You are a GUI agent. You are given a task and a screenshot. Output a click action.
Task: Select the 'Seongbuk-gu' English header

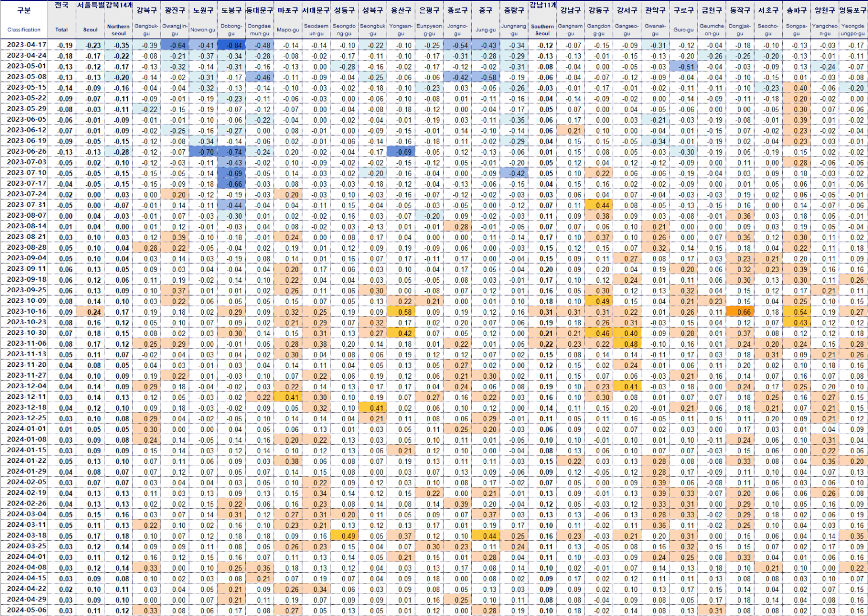[x=373, y=30]
